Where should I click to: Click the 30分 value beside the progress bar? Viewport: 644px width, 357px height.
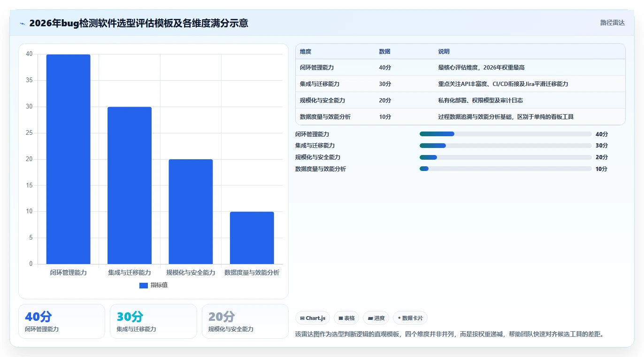602,146
